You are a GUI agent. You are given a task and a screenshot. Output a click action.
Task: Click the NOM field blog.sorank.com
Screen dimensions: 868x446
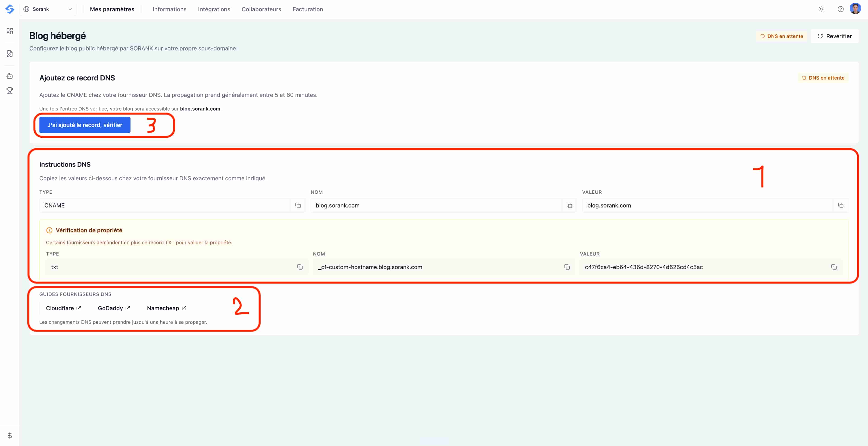(436, 205)
